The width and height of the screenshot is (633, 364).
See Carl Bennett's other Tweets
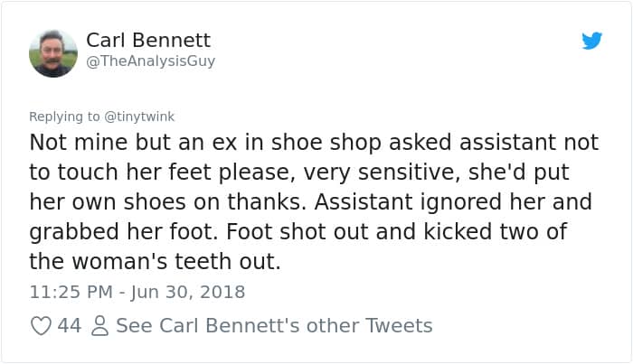(274, 325)
